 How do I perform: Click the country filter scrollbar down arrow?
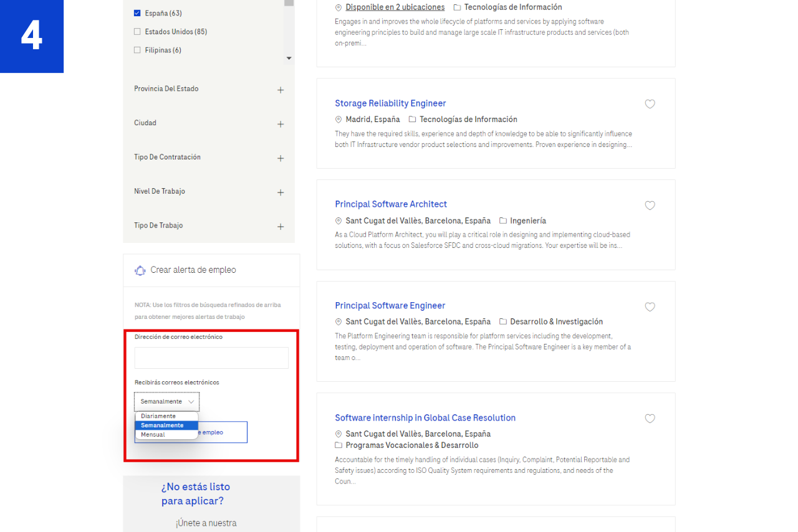(x=289, y=59)
